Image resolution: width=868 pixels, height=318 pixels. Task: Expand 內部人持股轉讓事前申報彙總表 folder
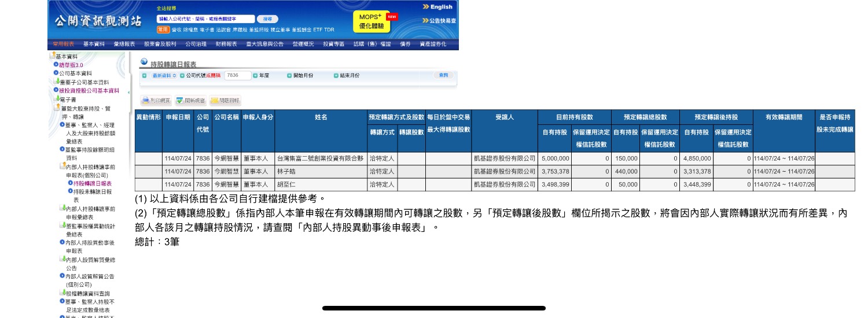click(x=62, y=208)
